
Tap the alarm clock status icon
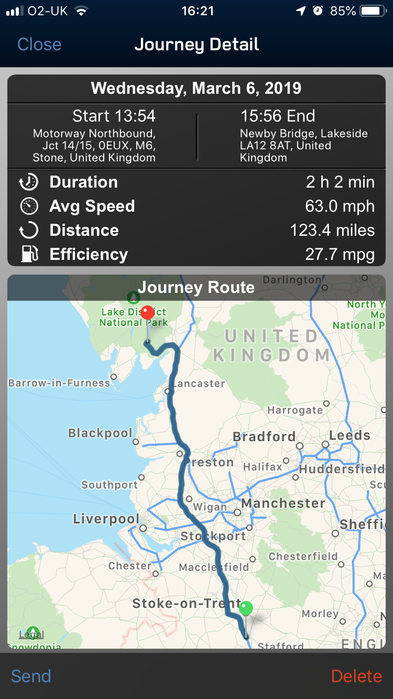pos(318,11)
